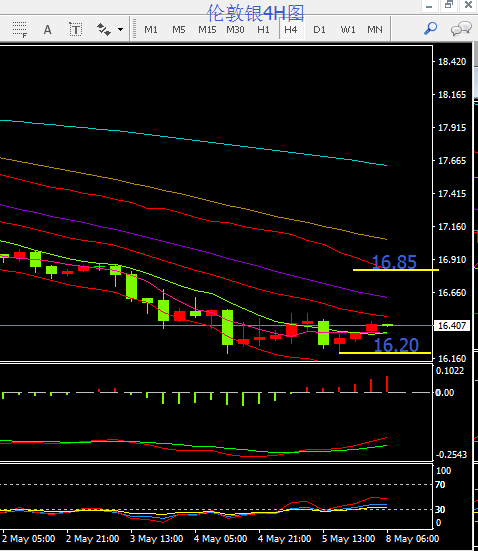
Task: Select the Fibonacci lines tool icon
Action: pyautogui.click(x=19, y=30)
